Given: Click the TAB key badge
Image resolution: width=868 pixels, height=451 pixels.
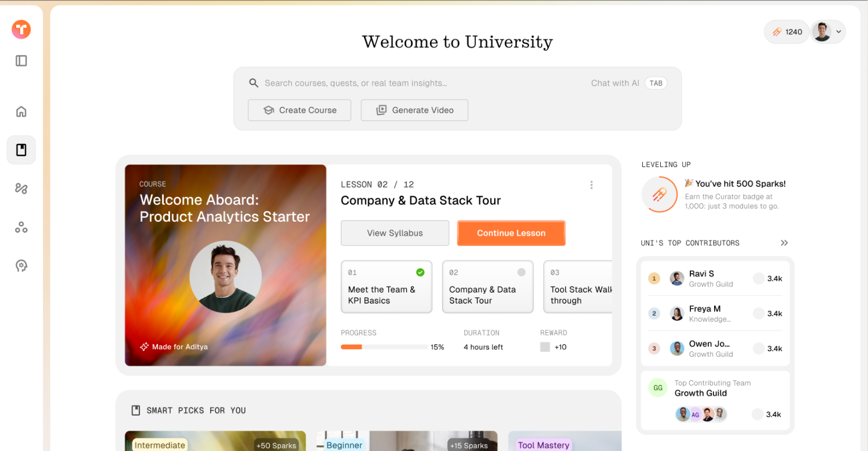Looking at the screenshot, I should [656, 83].
